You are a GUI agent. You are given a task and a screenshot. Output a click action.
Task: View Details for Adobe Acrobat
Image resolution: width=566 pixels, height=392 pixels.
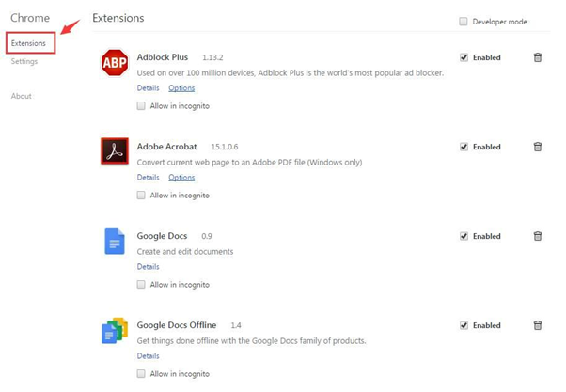[148, 178]
